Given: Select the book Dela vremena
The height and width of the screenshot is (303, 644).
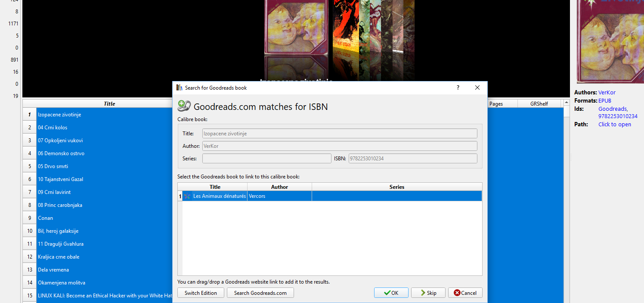Looking at the screenshot, I should pyautogui.click(x=53, y=270).
